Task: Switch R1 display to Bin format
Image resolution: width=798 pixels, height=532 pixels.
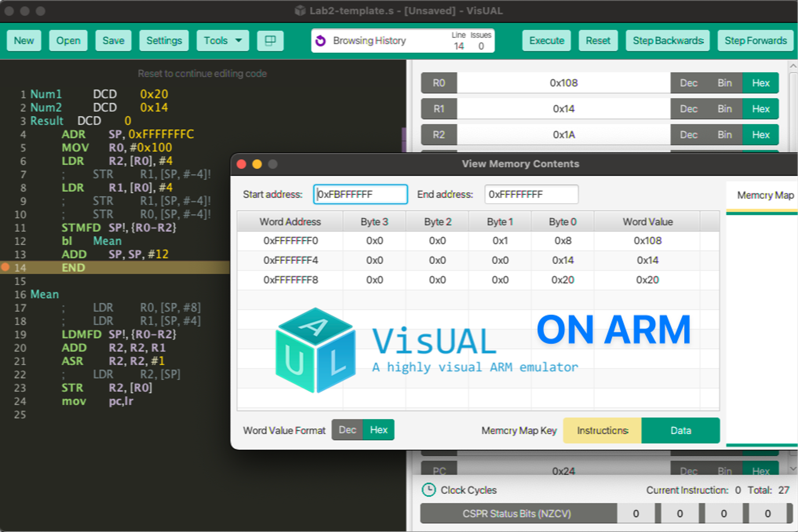Action: tap(724, 109)
